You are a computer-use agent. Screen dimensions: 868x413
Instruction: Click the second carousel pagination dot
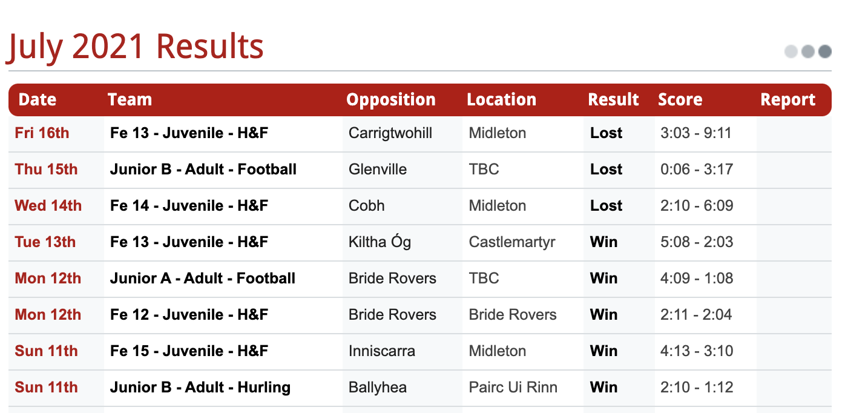tap(808, 51)
